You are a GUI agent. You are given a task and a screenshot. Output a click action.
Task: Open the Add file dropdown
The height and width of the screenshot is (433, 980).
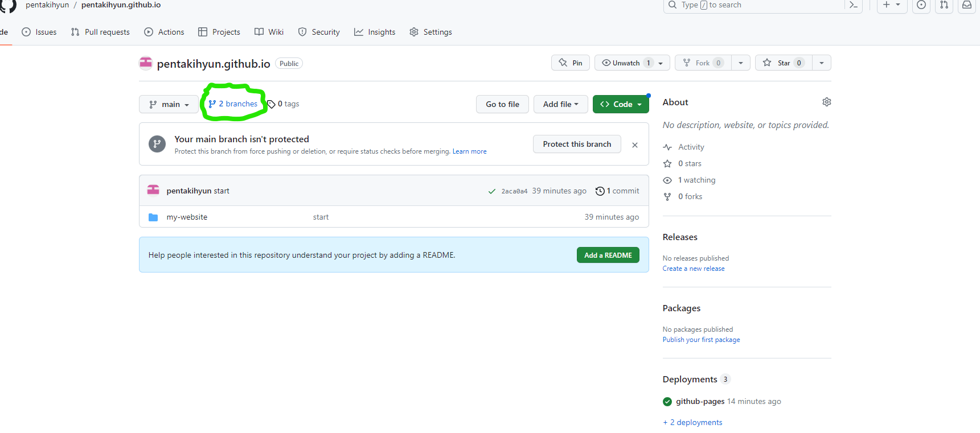pos(561,104)
